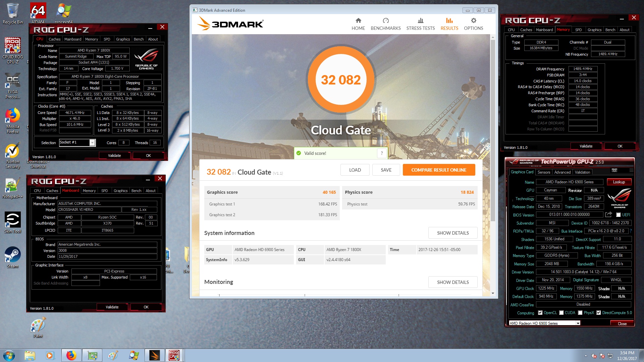Viewport: 644px width, 362px height.
Task: Select Graphics tab in top-right CPU-Z window
Action: point(594,30)
